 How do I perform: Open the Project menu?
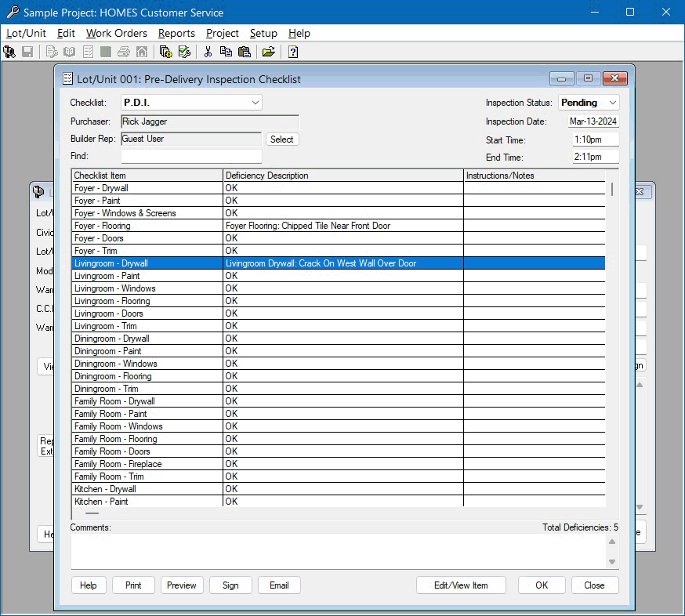pos(223,33)
